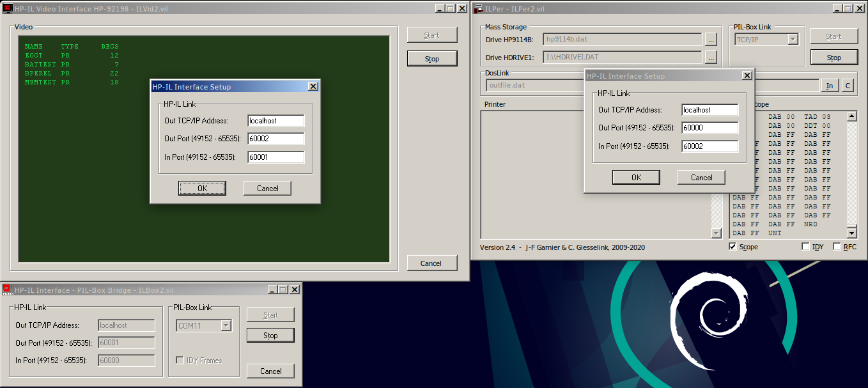Uncheck the Scope checkbox
This screenshot has width=868, height=388.
point(733,247)
